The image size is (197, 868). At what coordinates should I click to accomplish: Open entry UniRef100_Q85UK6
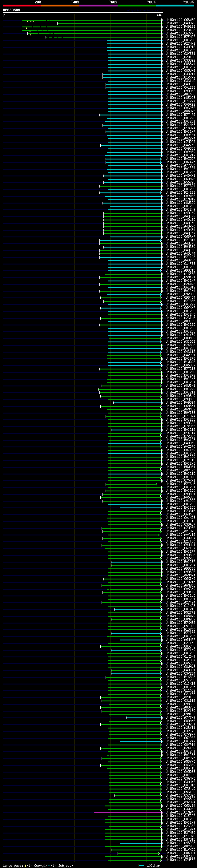coord(180,71)
